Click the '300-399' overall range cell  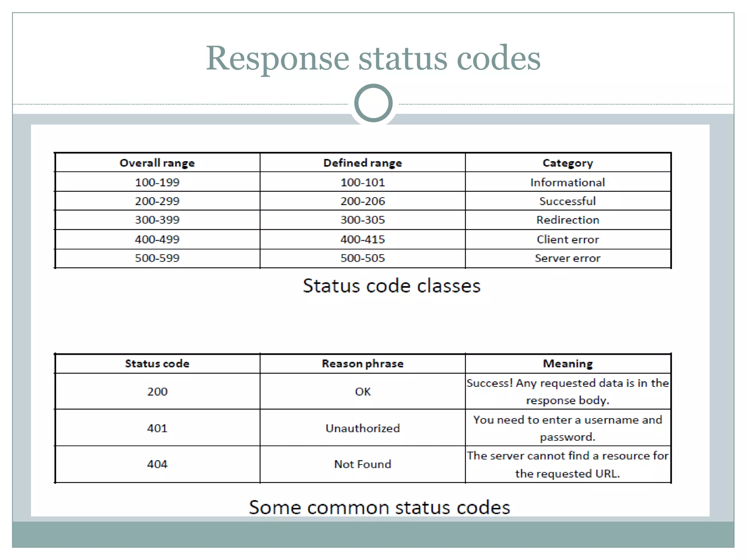click(157, 220)
